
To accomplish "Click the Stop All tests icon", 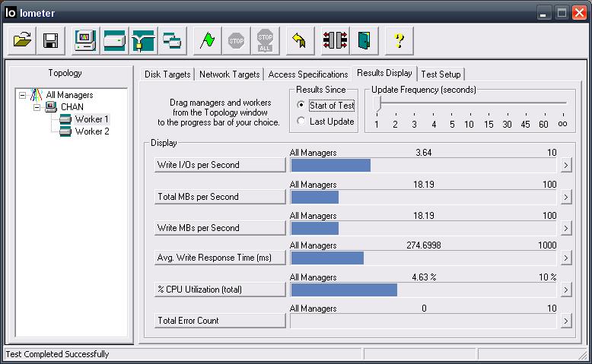I will (x=265, y=40).
